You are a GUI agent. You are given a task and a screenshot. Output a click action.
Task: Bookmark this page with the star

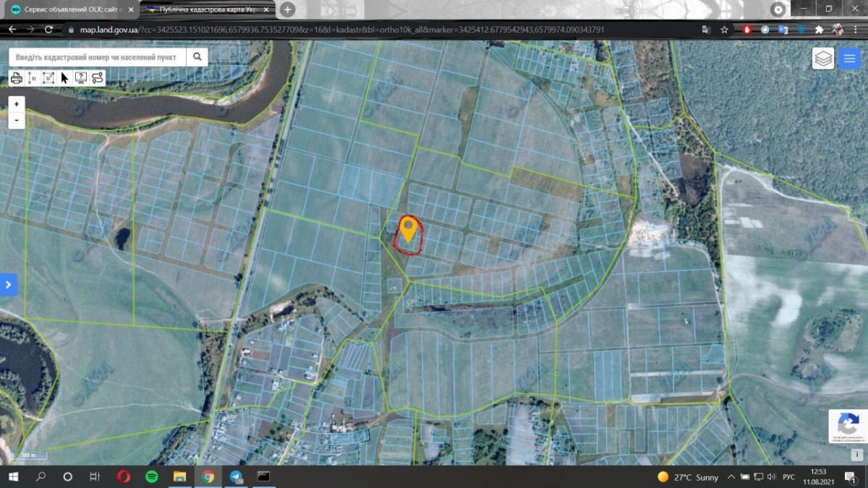tap(724, 30)
